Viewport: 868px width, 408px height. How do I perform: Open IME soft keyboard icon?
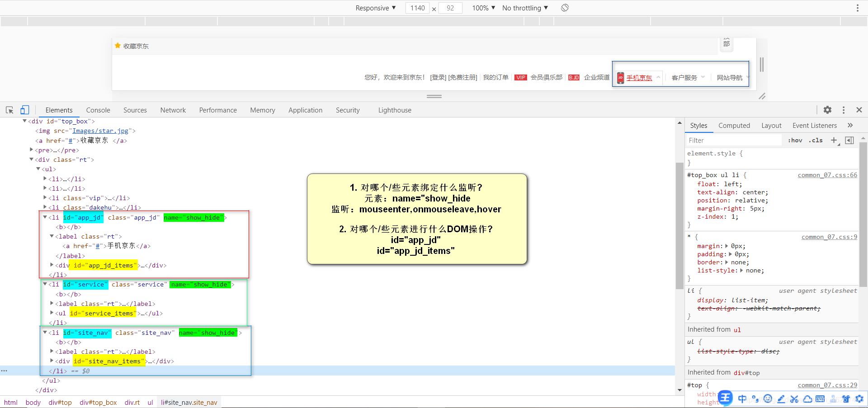point(821,399)
